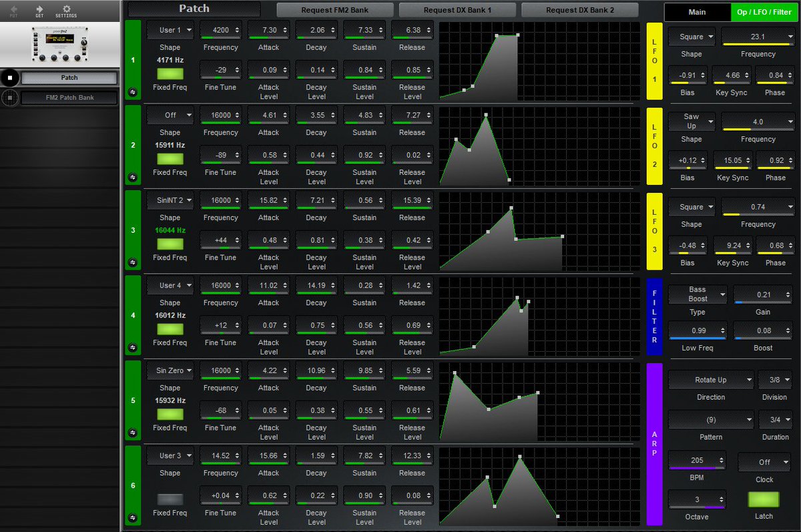
Task: Click Filter Boost stepper 0.08
Action: 763,331
